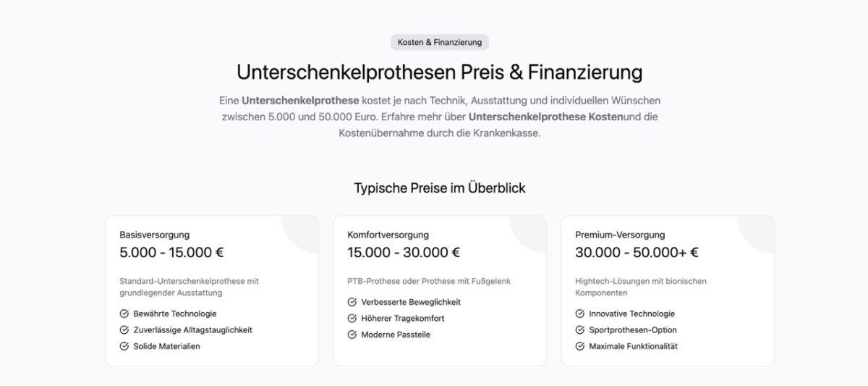
Task: Select the Basisversorgung card title
Action: (155, 235)
